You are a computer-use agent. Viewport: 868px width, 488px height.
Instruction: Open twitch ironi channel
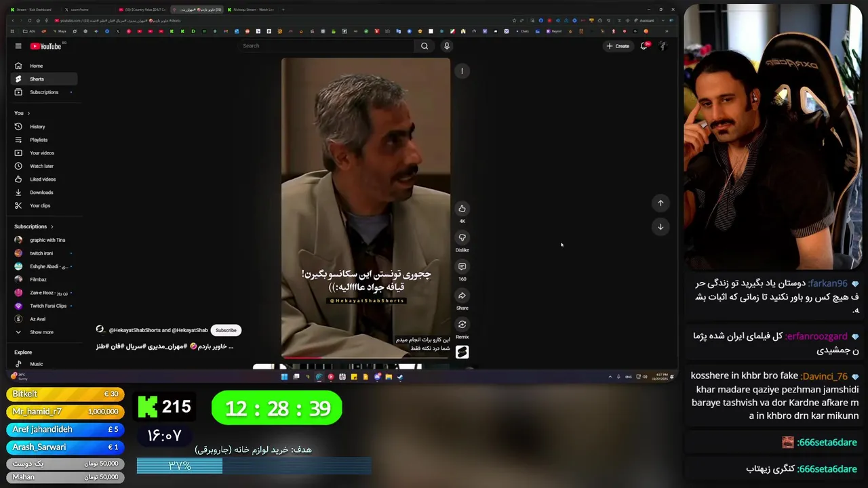click(44, 253)
